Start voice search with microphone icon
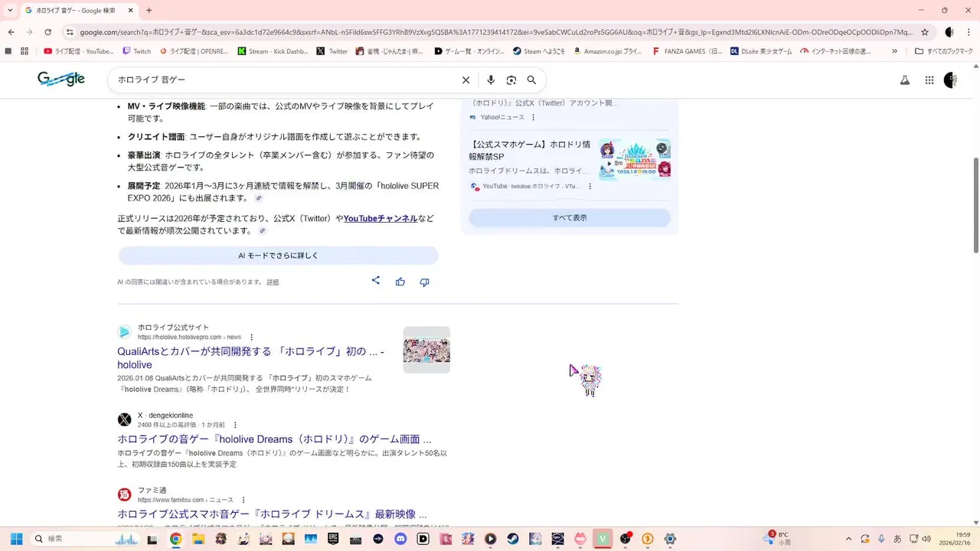The image size is (980, 551). coord(491,80)
